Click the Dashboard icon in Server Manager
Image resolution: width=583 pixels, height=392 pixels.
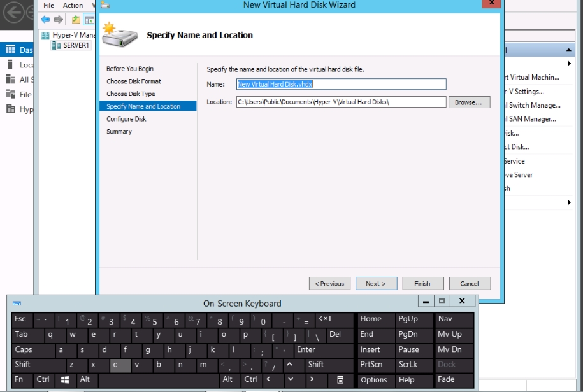[10, 50]
